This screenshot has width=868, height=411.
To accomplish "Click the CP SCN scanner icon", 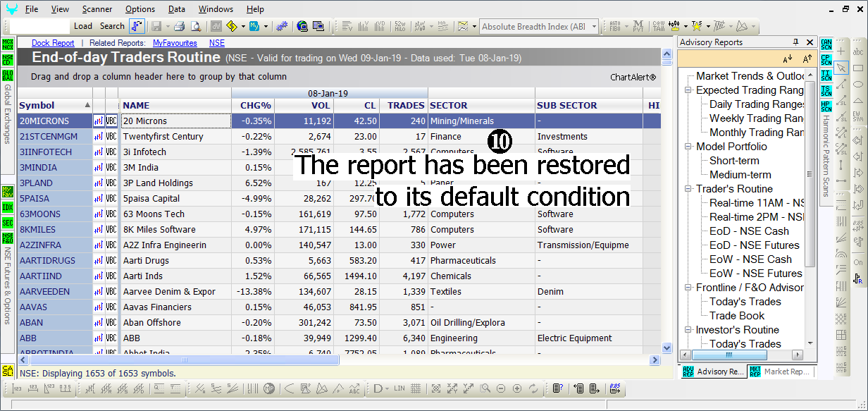I will point(826,59).
